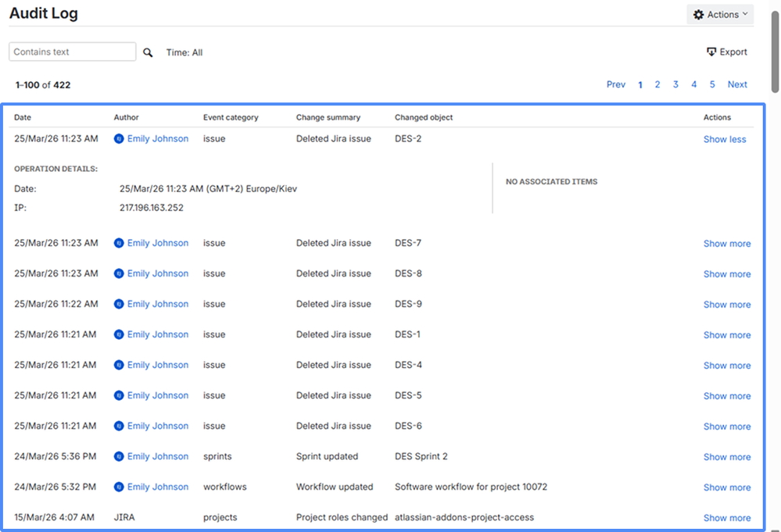Click Emily Johnson's avatar on the DES-9 row
This screenshot has height=532, width=781.
(120, 304)
